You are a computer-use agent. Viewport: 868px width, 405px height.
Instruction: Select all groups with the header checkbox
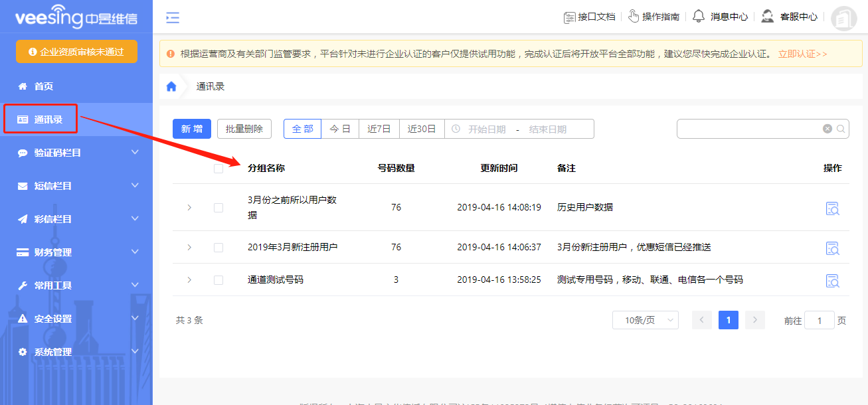218,170
